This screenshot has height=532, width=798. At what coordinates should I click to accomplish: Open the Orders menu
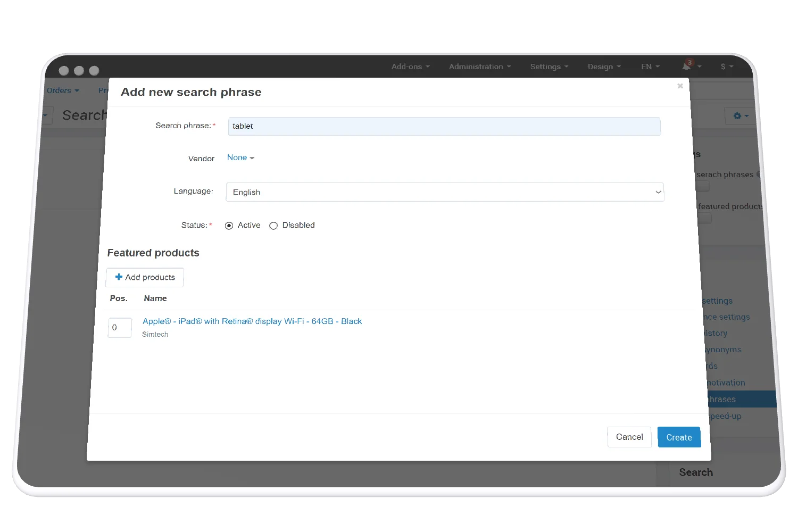[63, 90]
